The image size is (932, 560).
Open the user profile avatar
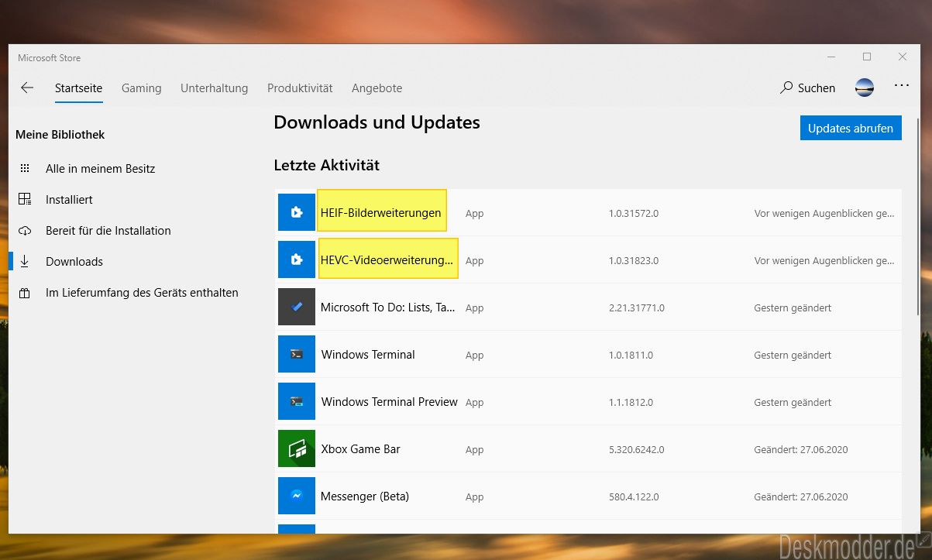point(865,88)
